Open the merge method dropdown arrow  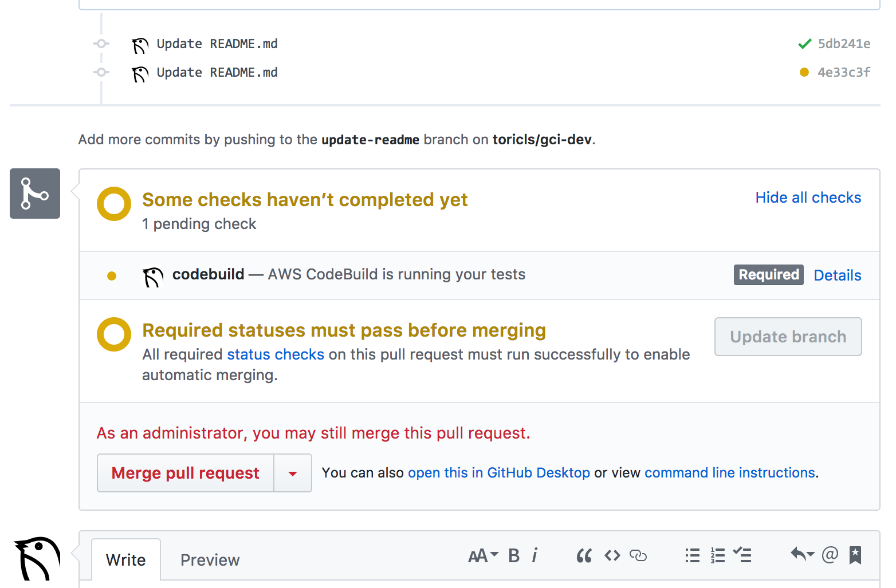pyautogui.click(x=293, y=473)
